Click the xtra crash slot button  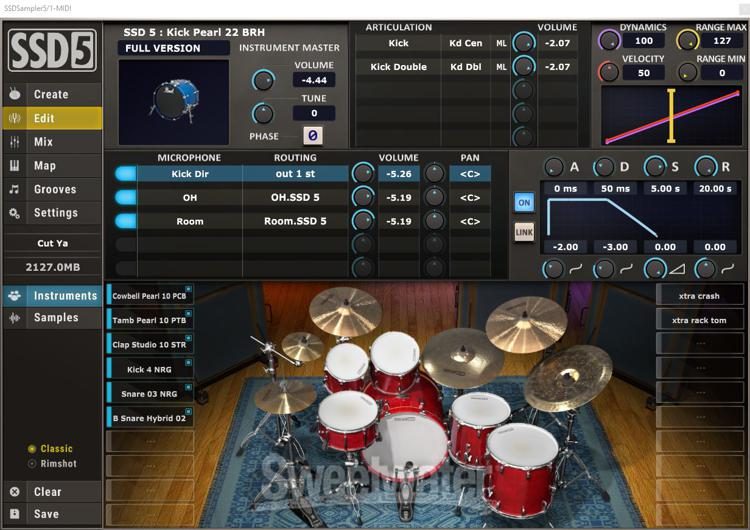pos(699,296)
